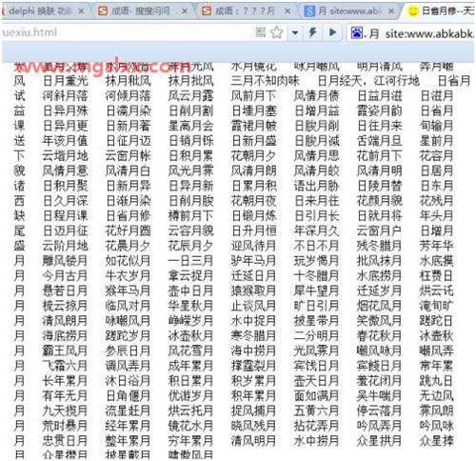The width and height of the screenshot is (476, 461).
Task: Activate the 日省月修 tab
Action: [441, 11]
